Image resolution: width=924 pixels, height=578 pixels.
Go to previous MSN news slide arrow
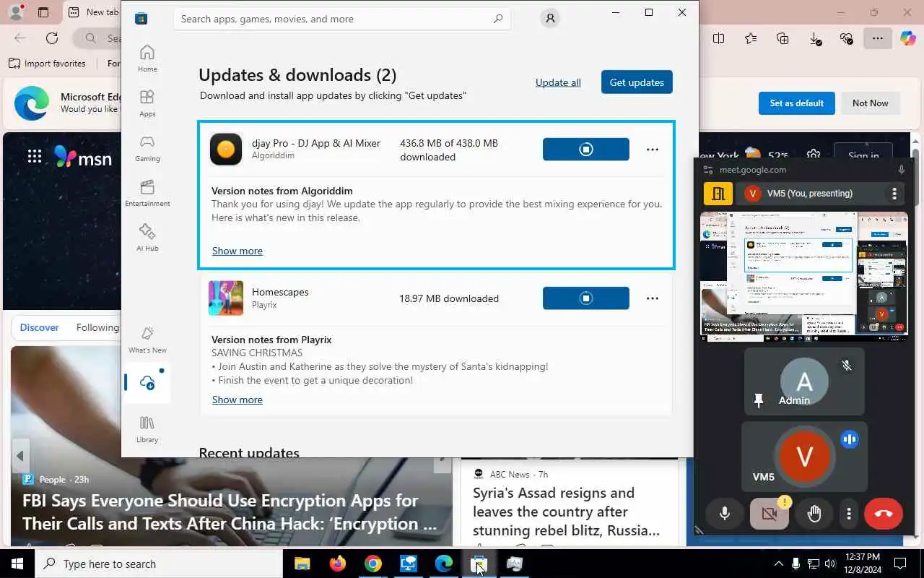pos(20,456)
